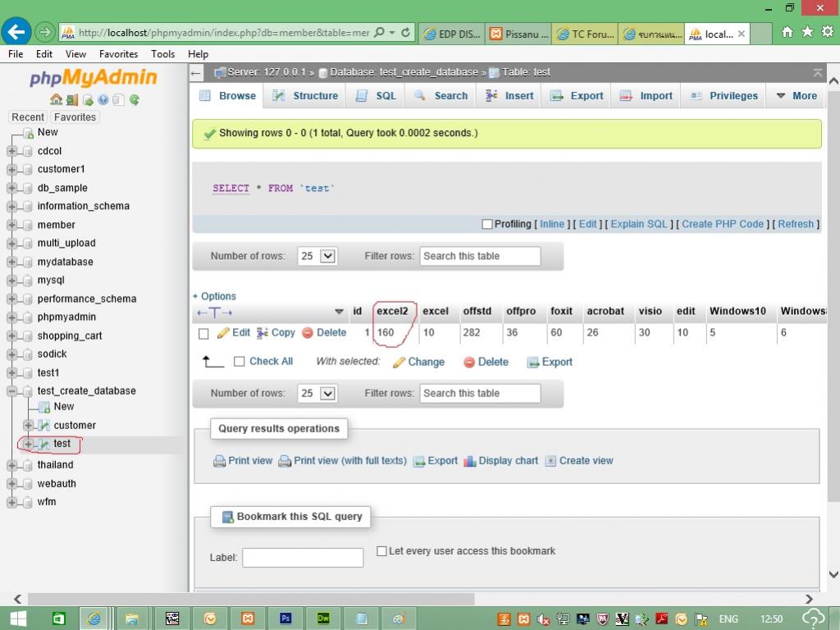Open Windows Start button

(18, 619)
